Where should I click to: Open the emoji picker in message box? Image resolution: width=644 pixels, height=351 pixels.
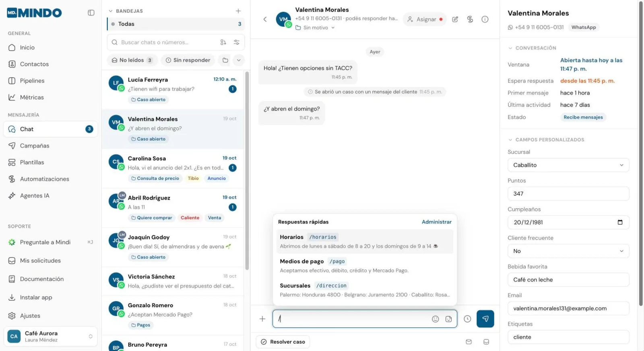pyautogui.click(x=435, y=319)
